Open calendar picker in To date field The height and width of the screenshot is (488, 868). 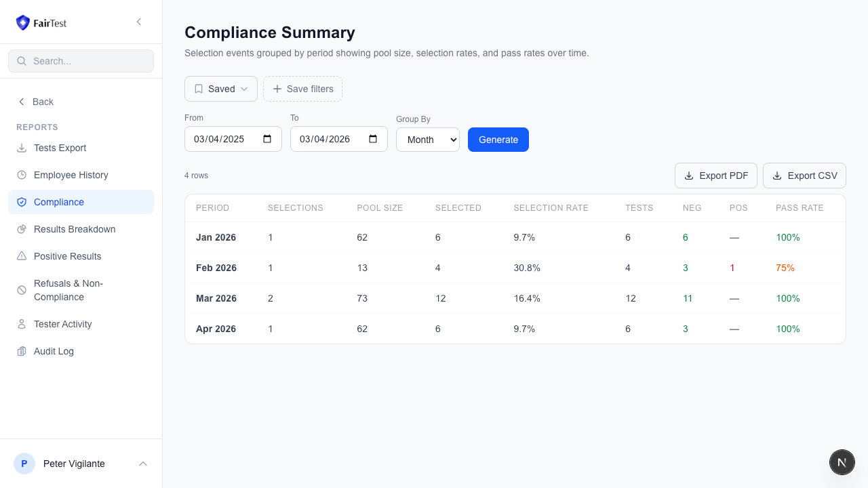tap(373, 139)
